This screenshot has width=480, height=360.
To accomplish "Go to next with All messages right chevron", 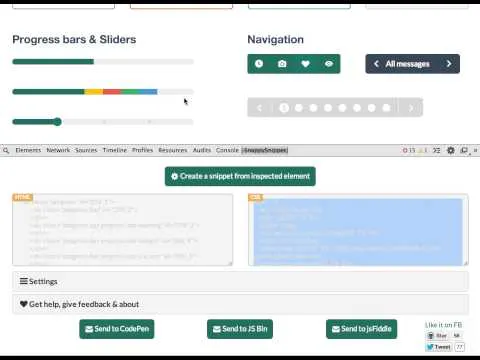I will coord(449,64).
